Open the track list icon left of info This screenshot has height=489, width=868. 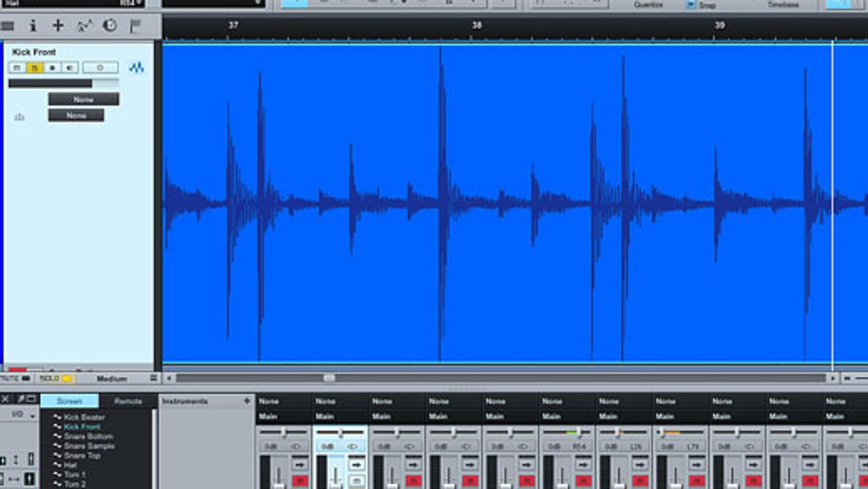8,26
